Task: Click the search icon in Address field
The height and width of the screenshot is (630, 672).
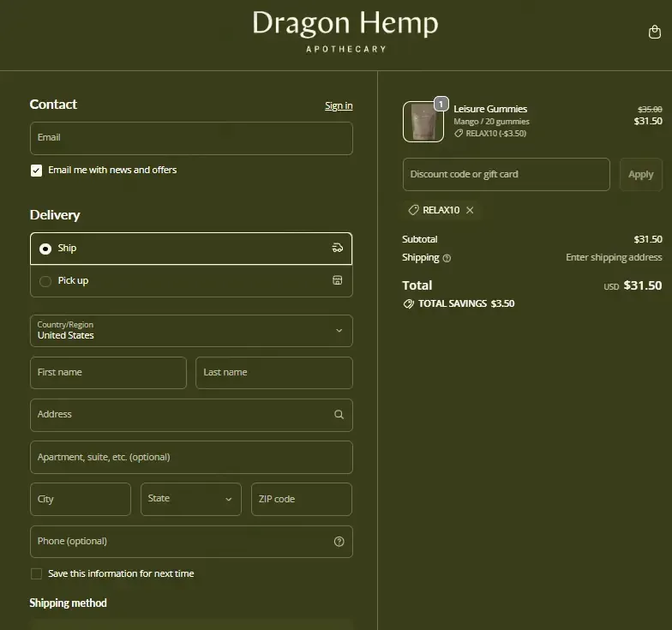Action: tap(339, 415)
